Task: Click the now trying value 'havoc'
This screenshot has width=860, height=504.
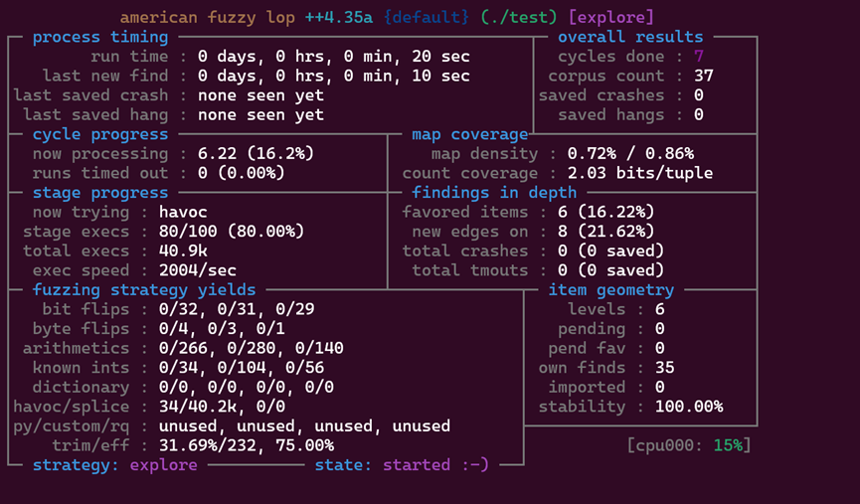Action: [x=183, y=213]
